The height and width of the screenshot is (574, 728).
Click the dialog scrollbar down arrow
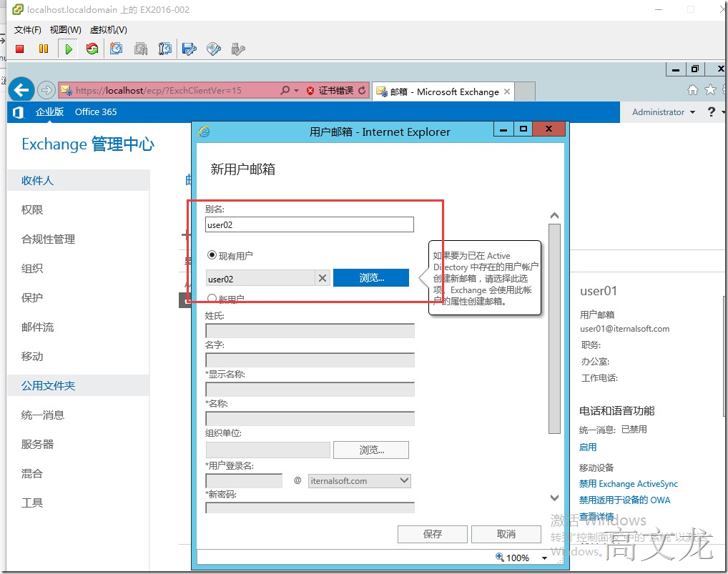tap(554, 498)
